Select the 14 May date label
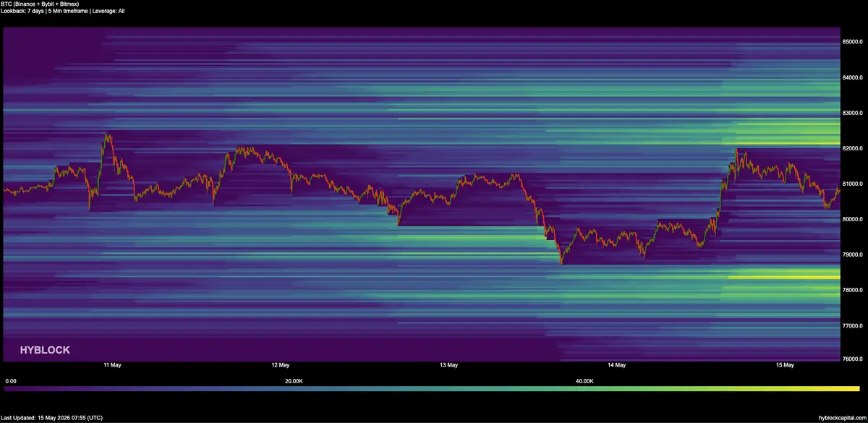This screenshot has width=868, height=423. coord(617,365)
